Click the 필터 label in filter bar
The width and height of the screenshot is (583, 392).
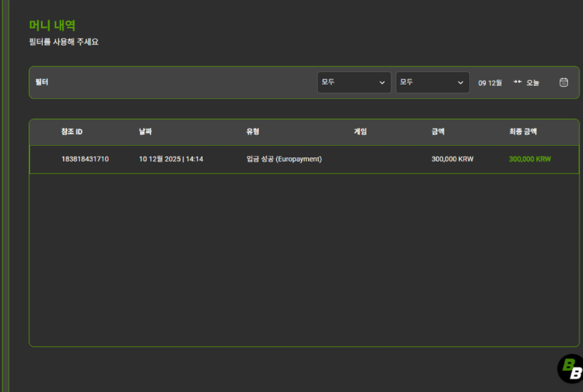(x=41, y=82)
